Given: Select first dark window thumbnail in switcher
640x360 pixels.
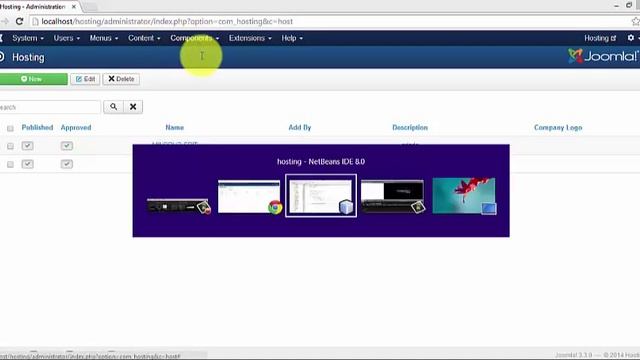Looking at the screenshot, I should tap(178, 206).
